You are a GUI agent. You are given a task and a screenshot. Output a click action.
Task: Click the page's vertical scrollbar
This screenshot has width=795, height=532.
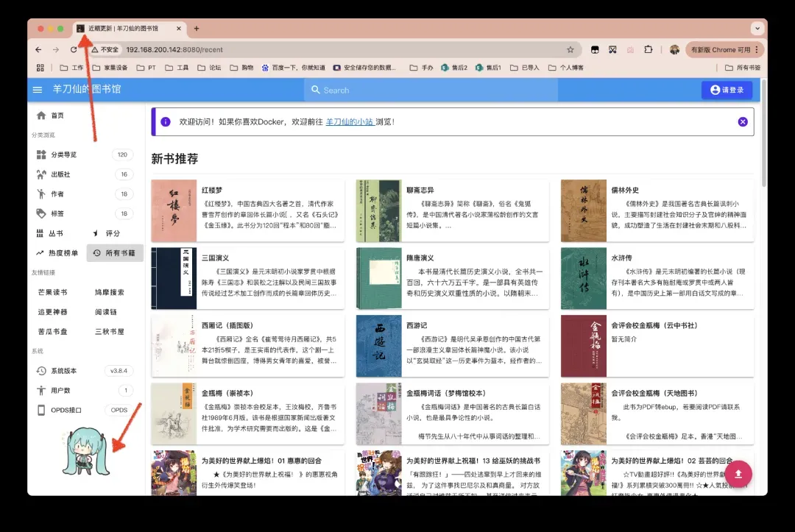[763, 147]
